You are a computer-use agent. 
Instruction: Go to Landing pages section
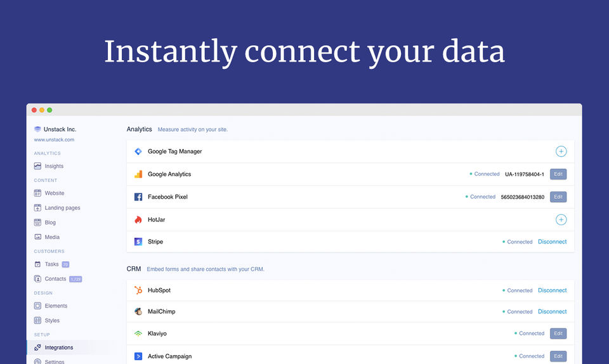62,208
